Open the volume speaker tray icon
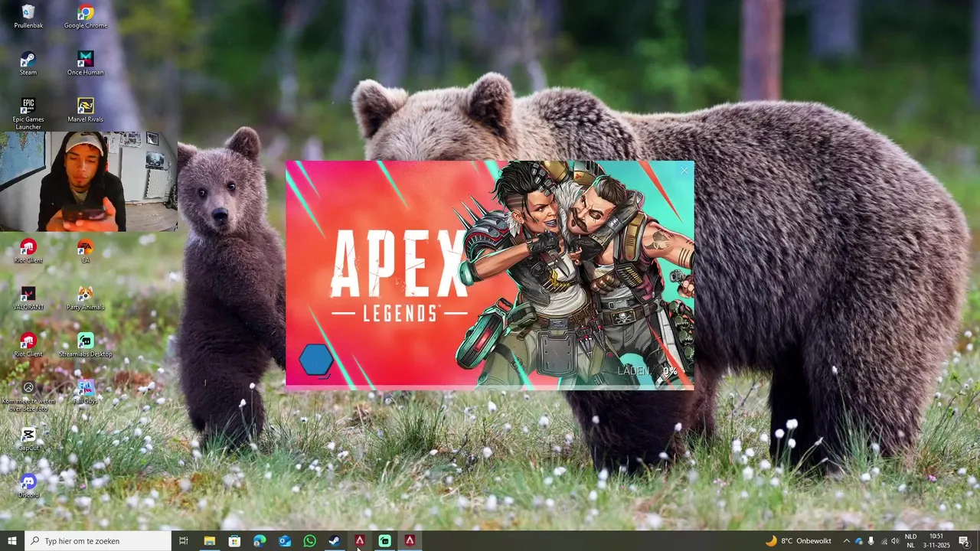This screenshot has height=551, width=980. (x=895, y=541)
